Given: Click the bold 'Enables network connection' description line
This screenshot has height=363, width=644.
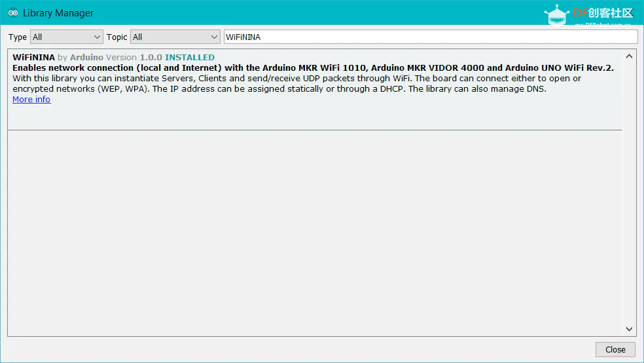Looking at the screenshot, I should pyautogui.click(x=313, y=68).
